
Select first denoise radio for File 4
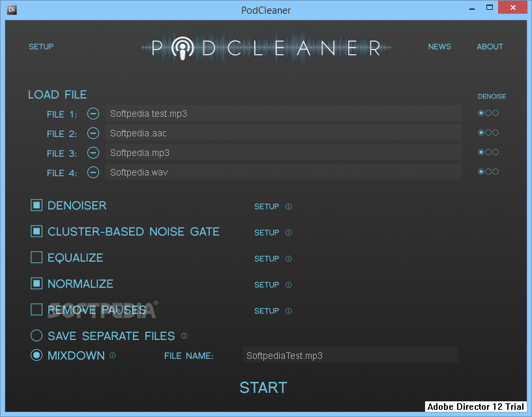pyautogui.click(x=480, y=172)
